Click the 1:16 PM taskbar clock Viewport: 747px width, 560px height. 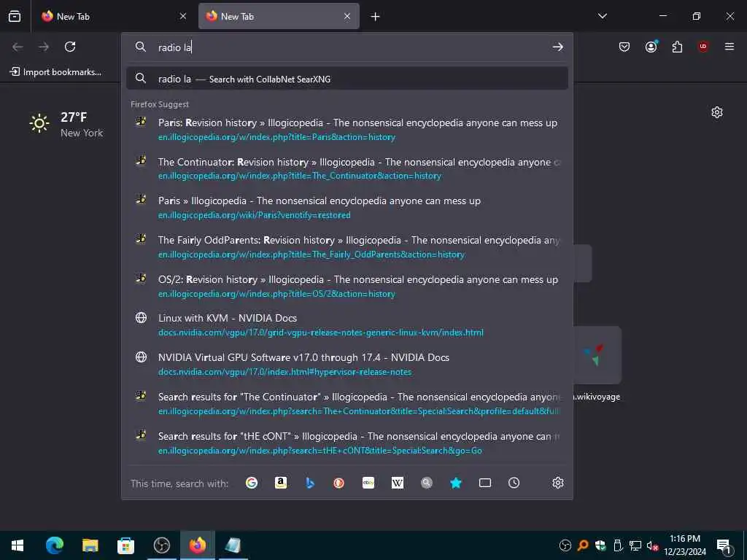tap(685, 545)
